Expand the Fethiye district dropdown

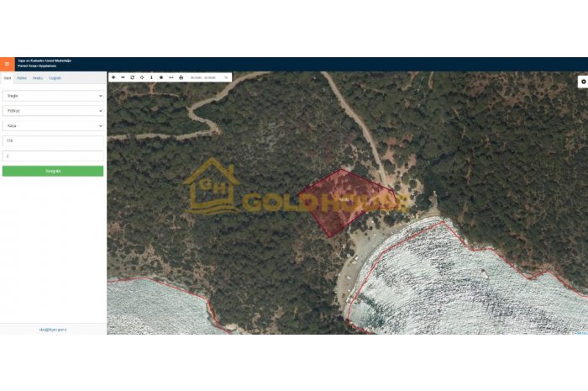pyautogui.click(x=53, y=111)
